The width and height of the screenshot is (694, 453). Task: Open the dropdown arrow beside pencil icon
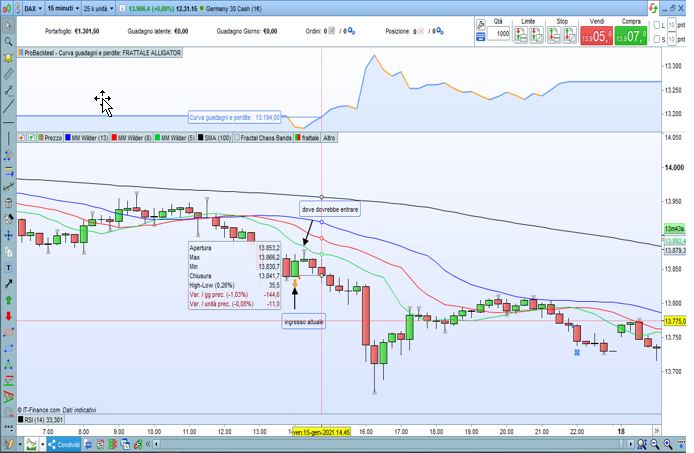click(19, 444)
